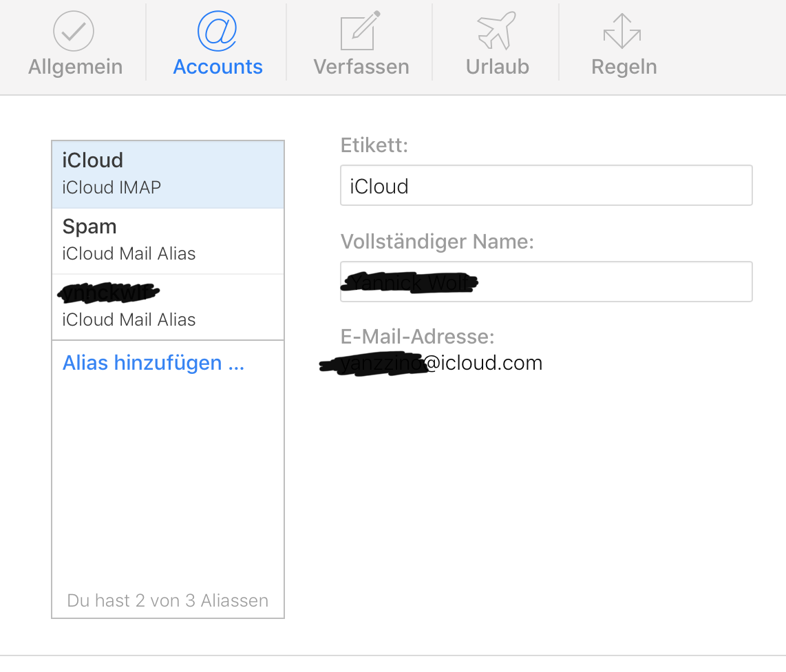This screenshot has width=786, height=672.
Task: Switch to the Allgemein tab label
Action: point(75,67)
